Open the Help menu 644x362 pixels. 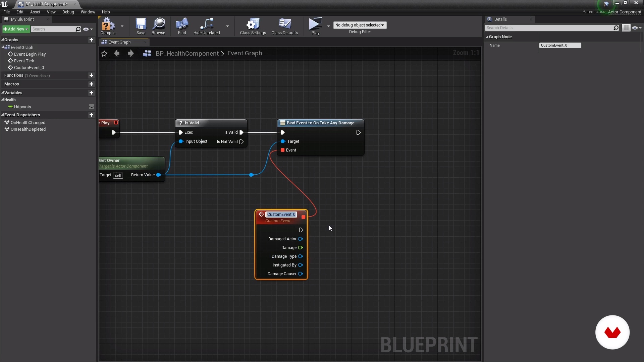(106, 12)
